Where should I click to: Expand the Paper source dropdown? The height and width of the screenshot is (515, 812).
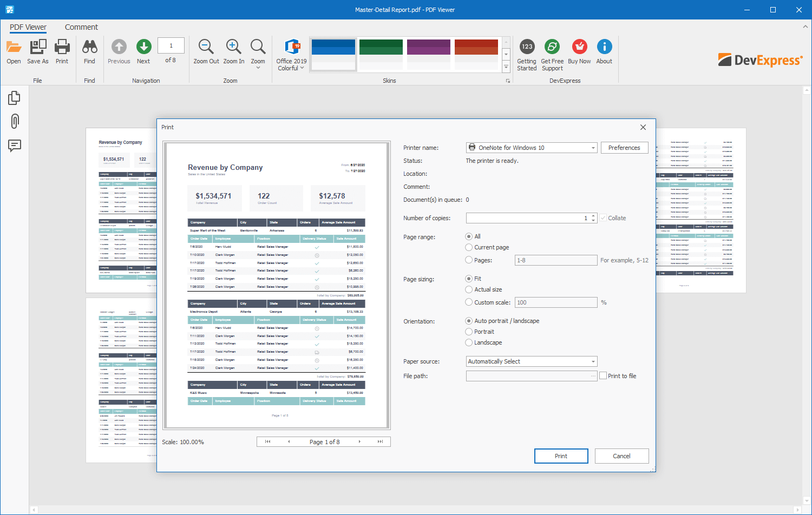click(x=593, y=361)
